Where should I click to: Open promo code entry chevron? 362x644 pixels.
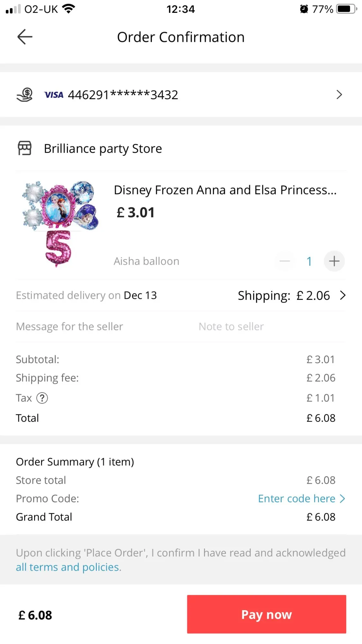click(343, 498)
